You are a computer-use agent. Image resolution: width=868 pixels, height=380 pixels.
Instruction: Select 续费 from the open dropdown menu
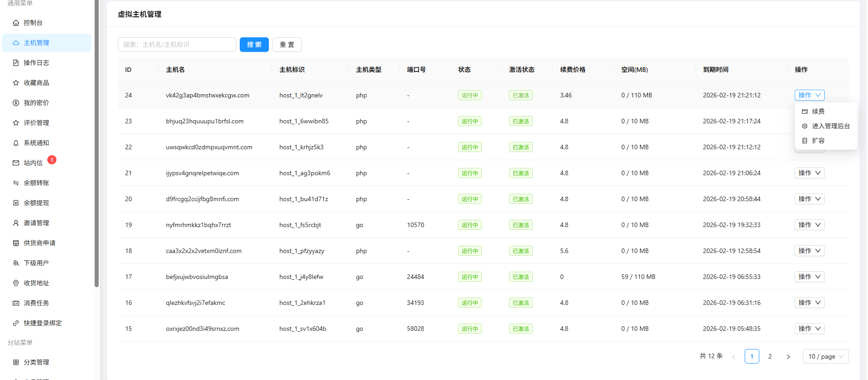pyautogui.click(x=818, y=111)
